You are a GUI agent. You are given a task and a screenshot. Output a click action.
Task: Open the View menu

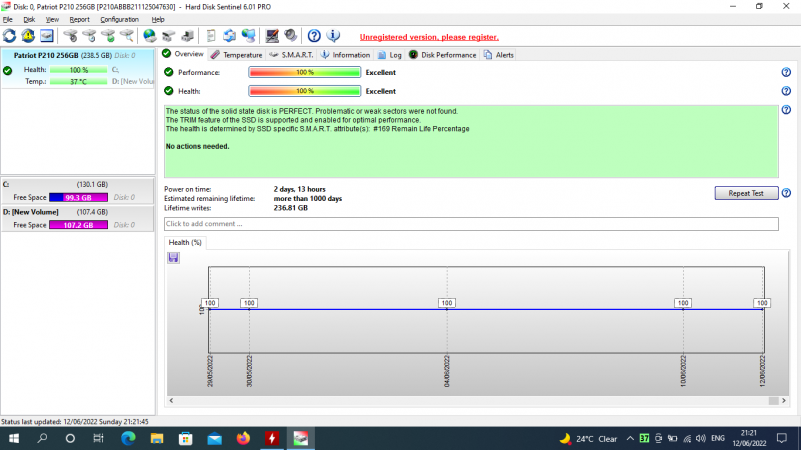click(x=52, y=19)
